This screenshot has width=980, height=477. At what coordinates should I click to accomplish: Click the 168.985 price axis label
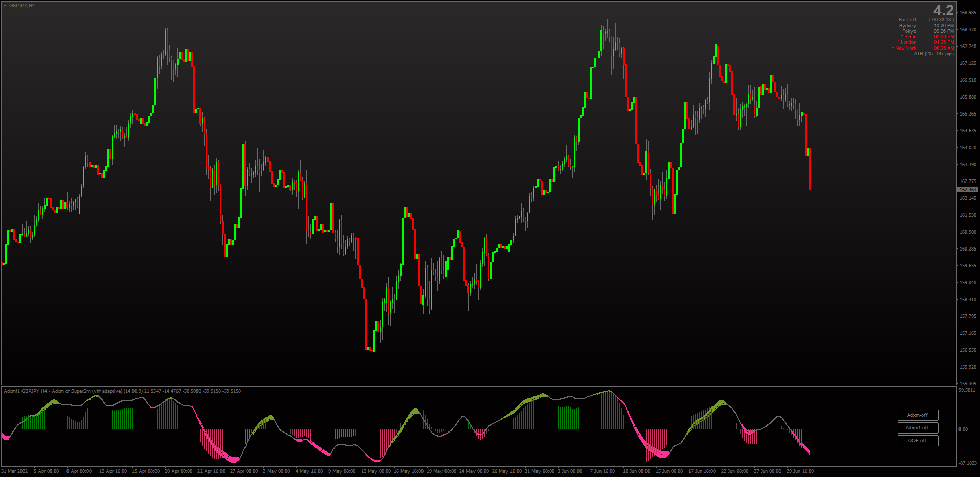[x=968, y=13]
